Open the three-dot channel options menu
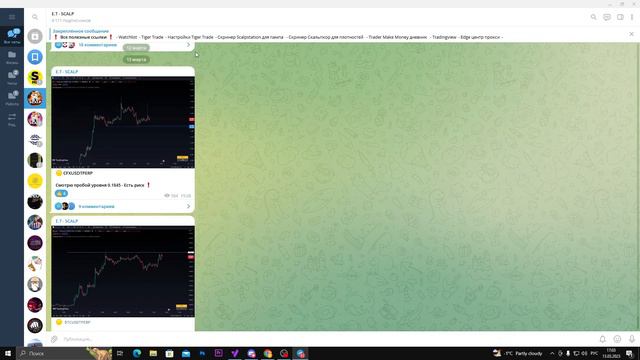This screenshot has width=640, height=360. (x=632, y=17)
